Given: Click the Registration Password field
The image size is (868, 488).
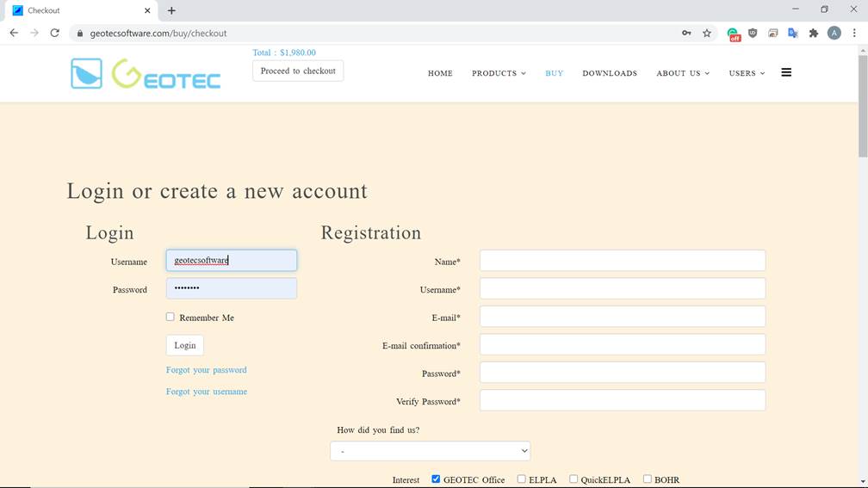Looking at the screenshot, I should click(623, 373).
